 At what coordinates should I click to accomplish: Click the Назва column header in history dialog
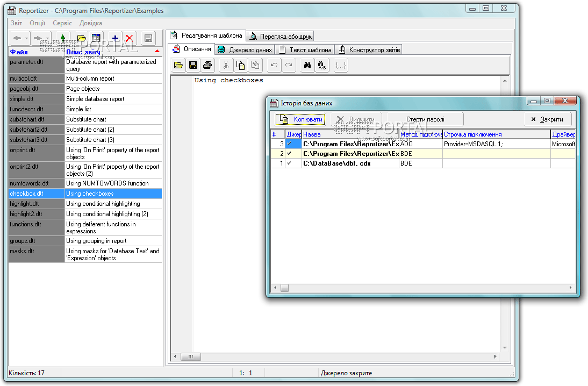pos(350,134)
